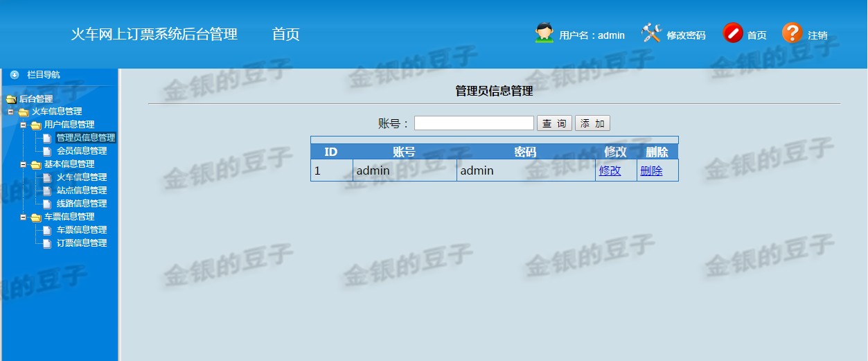Screen dimensions: 868x361
Task: Open 站点信息管理 in the tree
Action: pyautogui.click(x=82, y=191)
